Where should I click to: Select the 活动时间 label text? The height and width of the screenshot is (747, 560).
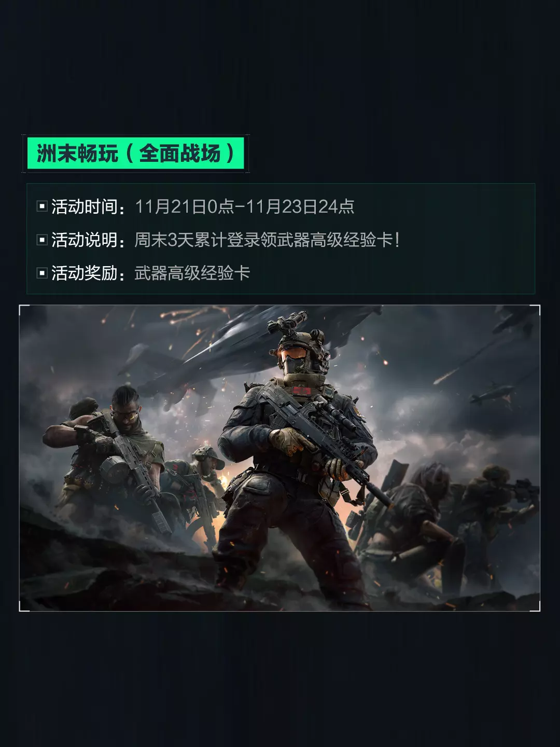point(85,206)
